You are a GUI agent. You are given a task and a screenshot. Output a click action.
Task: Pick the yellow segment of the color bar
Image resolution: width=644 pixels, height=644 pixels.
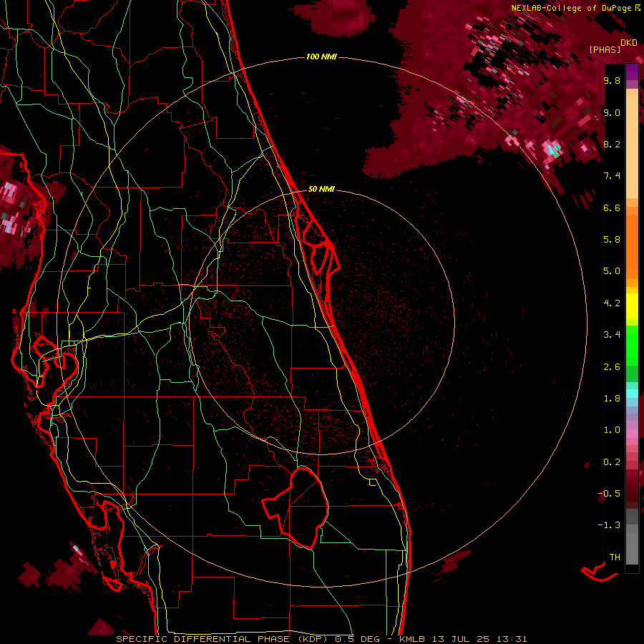click(632, 306)
